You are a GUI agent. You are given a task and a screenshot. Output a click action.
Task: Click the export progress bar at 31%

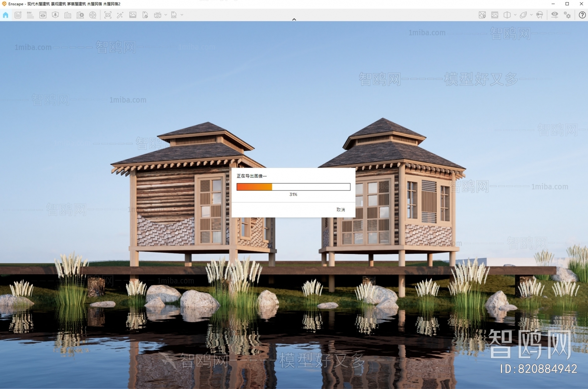point(293,187)
